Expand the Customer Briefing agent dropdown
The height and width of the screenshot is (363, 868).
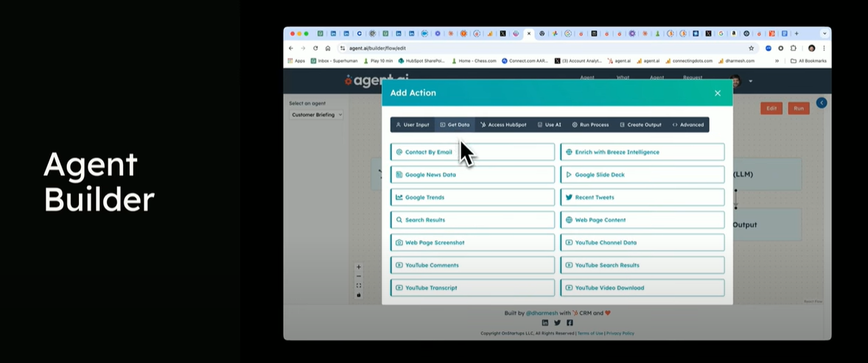pyautogui.click(x=317, y=115)
